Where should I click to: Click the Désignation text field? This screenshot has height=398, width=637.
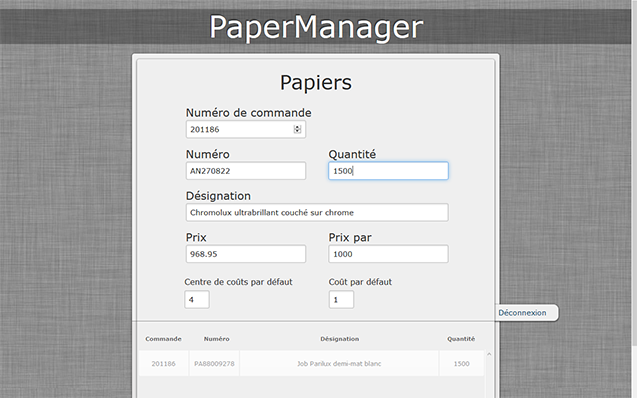[x=317, y=212]
